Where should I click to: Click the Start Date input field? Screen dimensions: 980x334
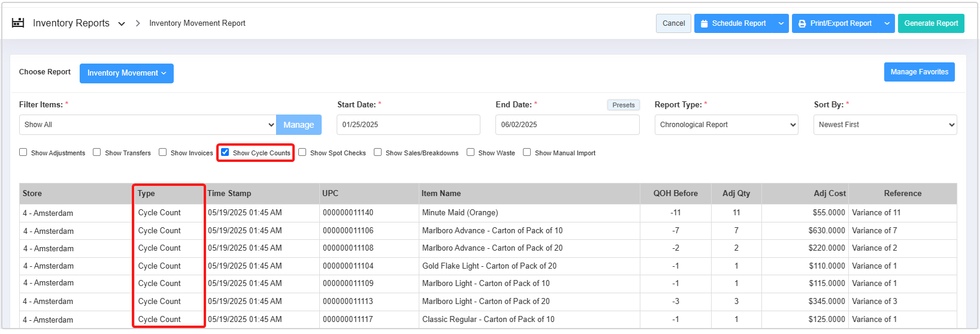pyautogui.click(x=409, y=125)
